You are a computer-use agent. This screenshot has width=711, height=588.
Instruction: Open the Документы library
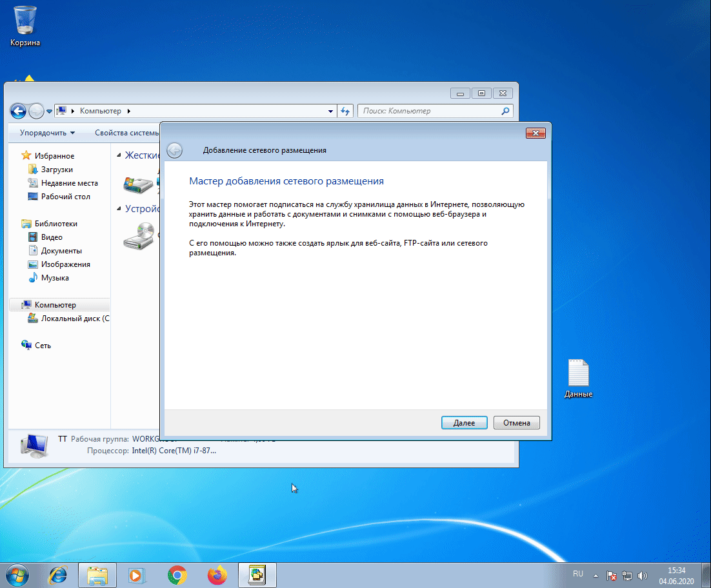click(x=61, y=251)
